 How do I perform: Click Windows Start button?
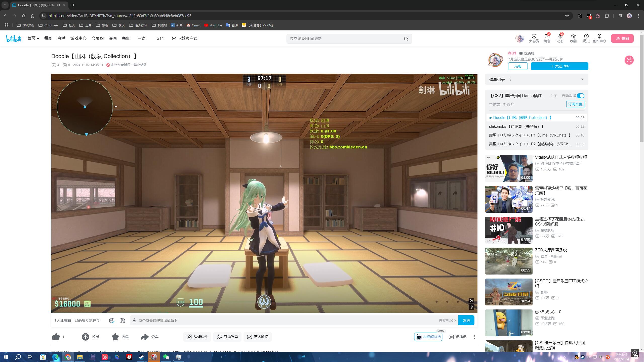(x=6, y=357)
